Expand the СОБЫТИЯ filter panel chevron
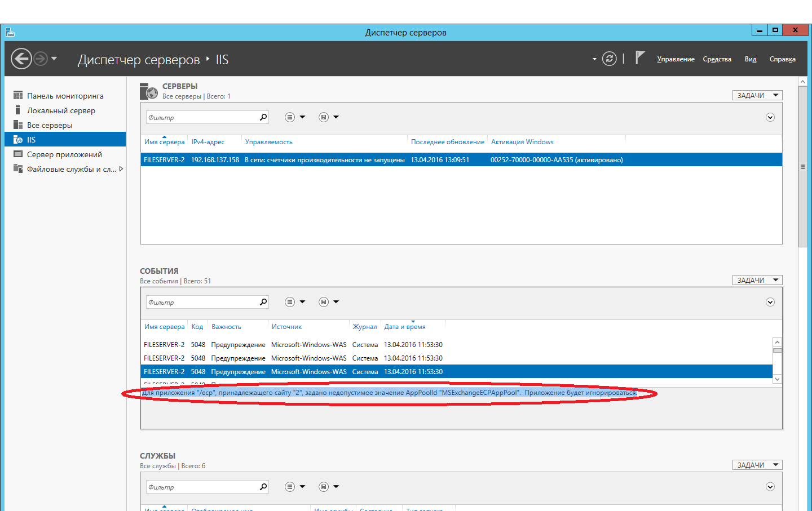Image resolution: width=812 pixels, height=511 pixels. click(770, 302)
